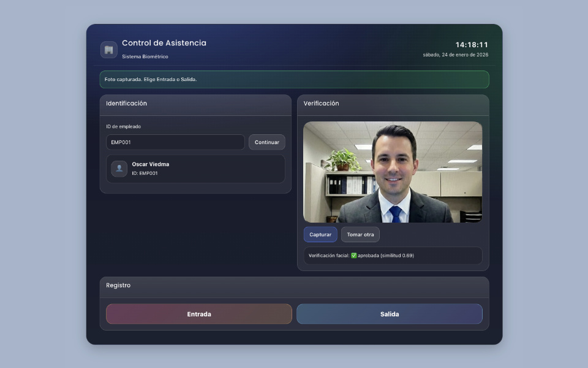
Task: Click the 14:18:11 clock display
Action: 472,45
